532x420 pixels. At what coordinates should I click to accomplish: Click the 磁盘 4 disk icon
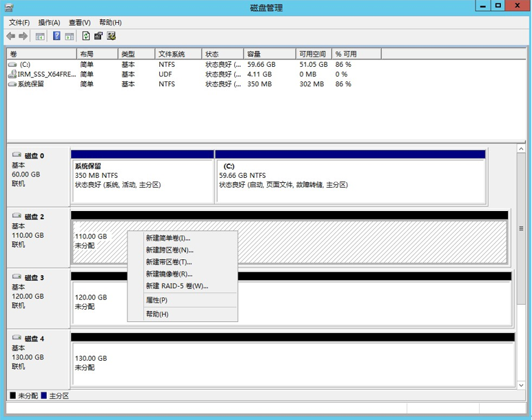pyautogui.click(x=17, y=337)
